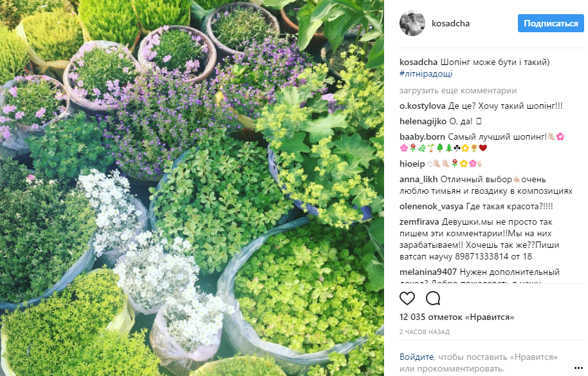Image resolution: width=588 pixels, height=376 pixels.
Task: Open zemfirava commenter profile
Action: coord(419,221)
